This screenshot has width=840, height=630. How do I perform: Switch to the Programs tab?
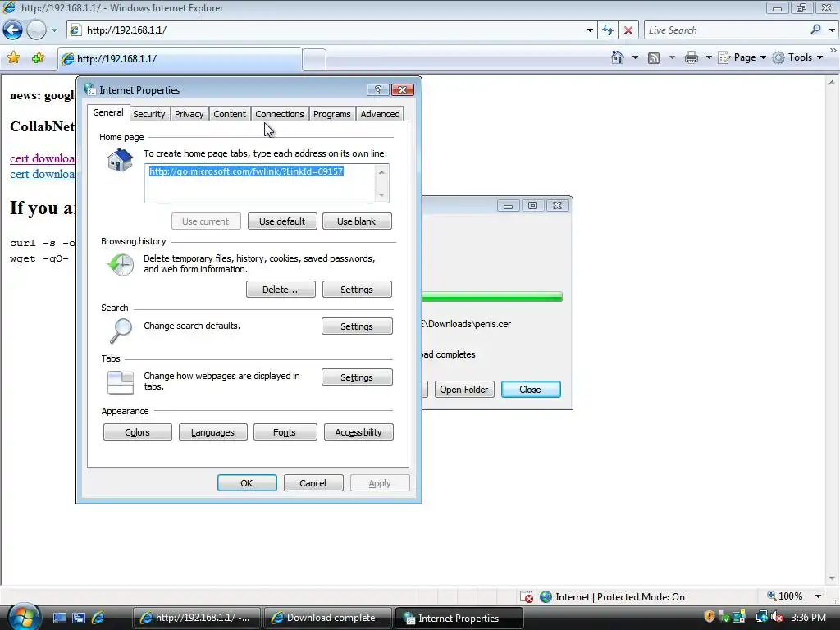coord(331,114)
